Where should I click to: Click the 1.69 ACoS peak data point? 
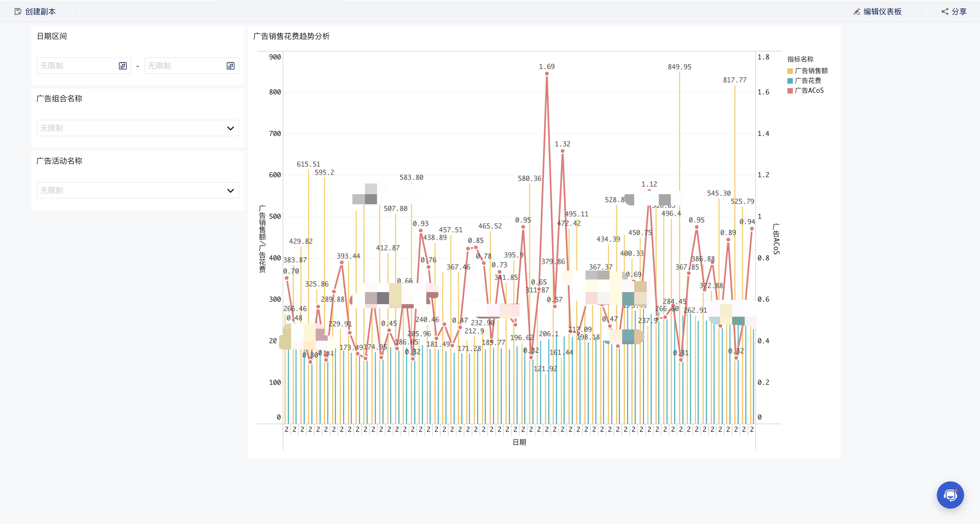click(x=547, y=74)
